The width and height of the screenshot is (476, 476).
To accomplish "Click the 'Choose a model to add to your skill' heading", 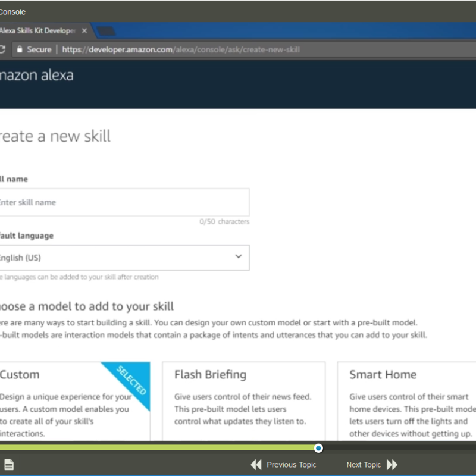I will coord(87,306).
